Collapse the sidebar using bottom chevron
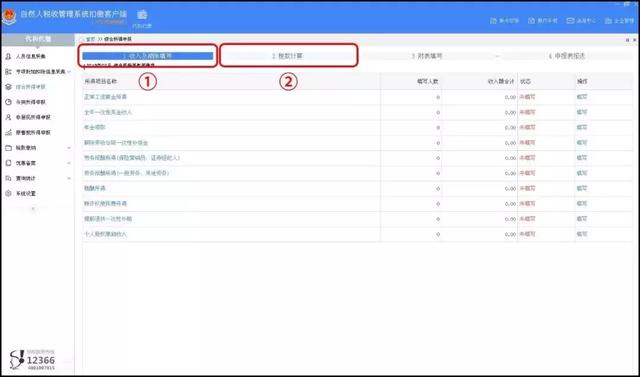This screenshot has height=377, width=640. [x=33, y=209]
